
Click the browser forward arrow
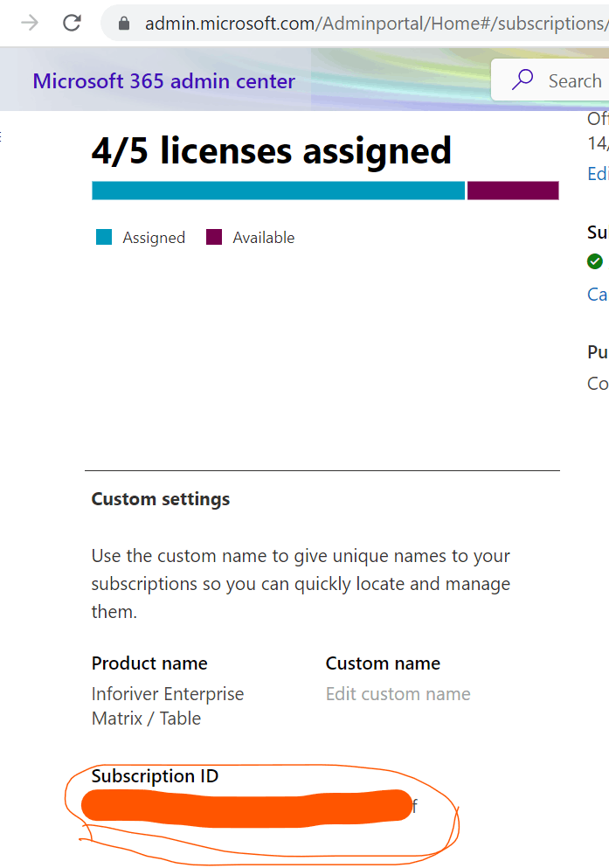(30, 24)
